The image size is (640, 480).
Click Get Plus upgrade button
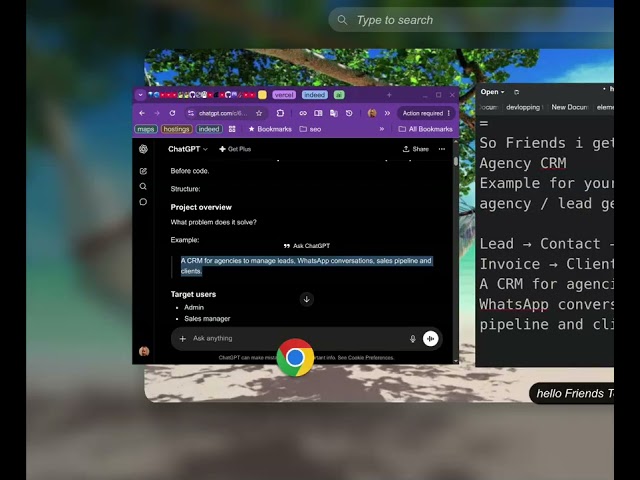235,149
